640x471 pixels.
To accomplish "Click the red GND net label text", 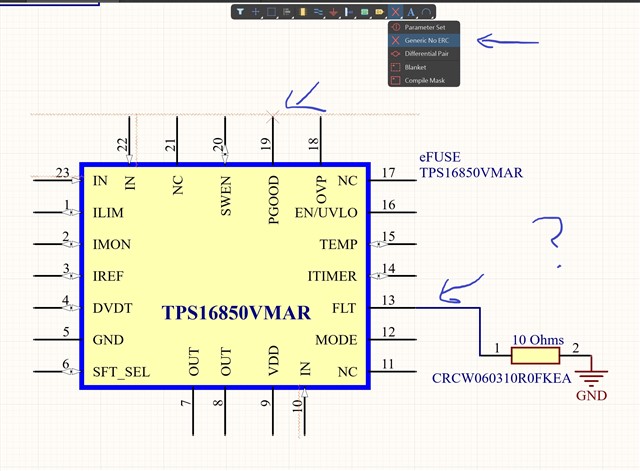I will tap(591, 395).
